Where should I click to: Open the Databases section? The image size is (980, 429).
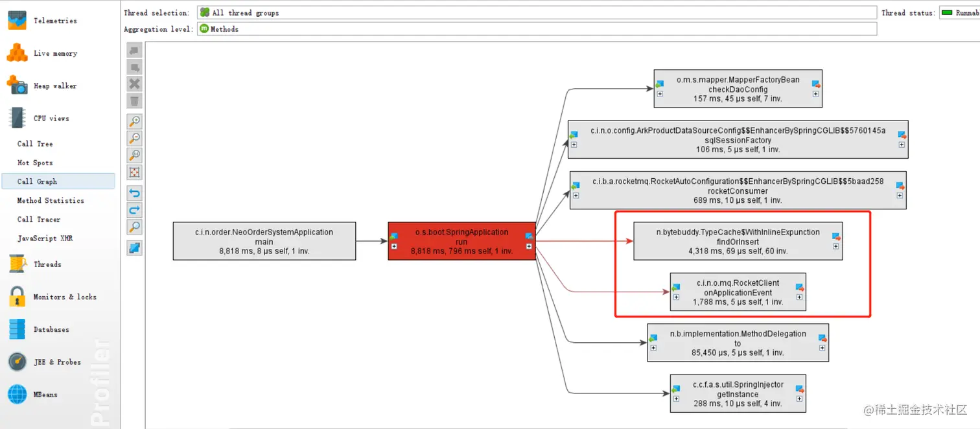(x=39, y=329)
